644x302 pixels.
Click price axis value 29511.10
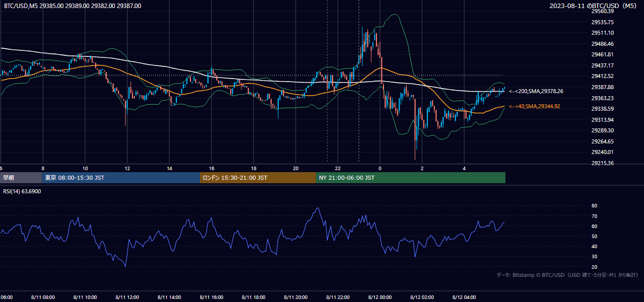[x=602, y=33]
